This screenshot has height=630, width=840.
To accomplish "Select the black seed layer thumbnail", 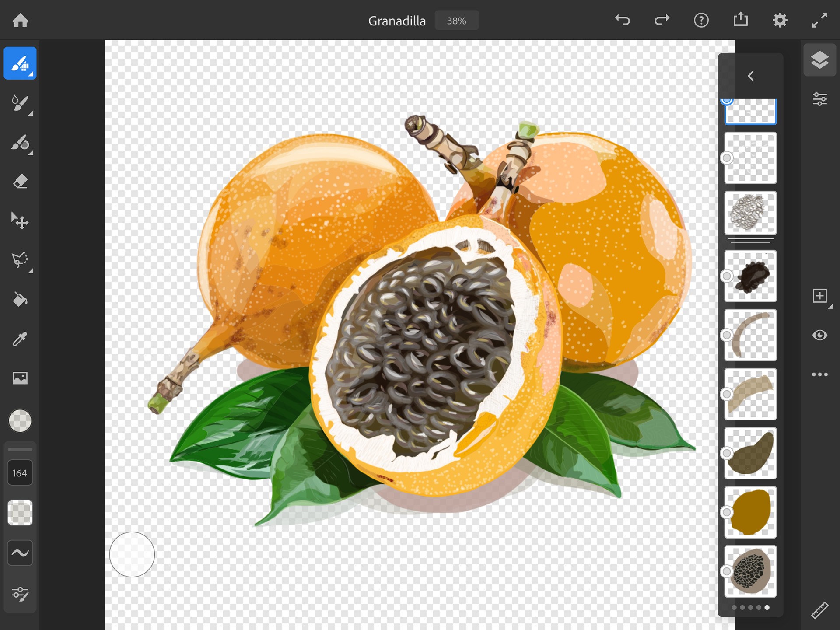I will click(750, 276).
